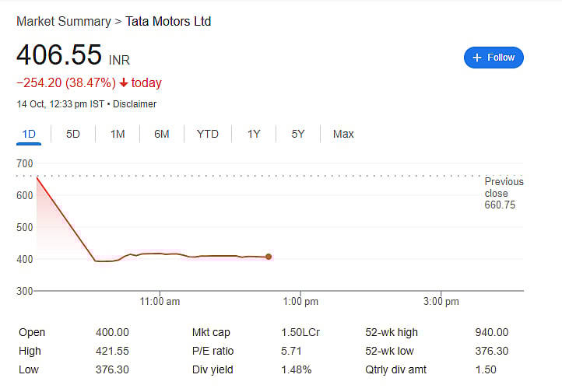Select the 6M range tab
The height and width of the screenshot is (392, 562).
162,134
